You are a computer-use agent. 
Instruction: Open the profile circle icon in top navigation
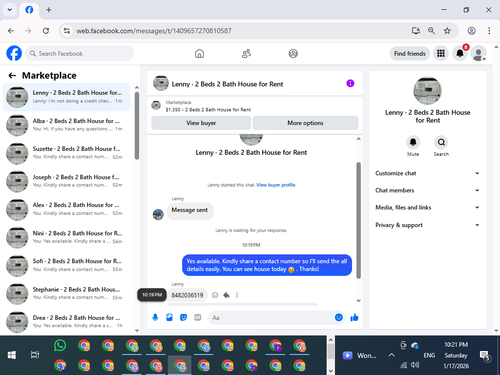(293, 53)
